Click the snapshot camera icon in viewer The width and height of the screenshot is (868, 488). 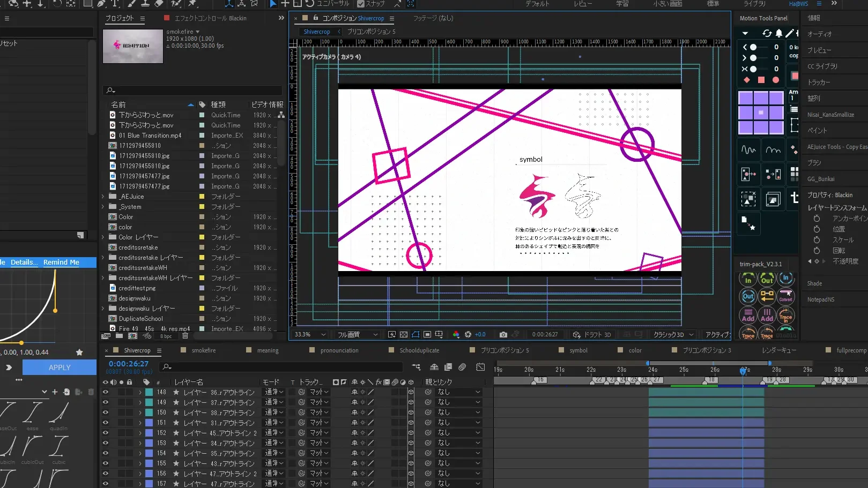pos(503,334)
